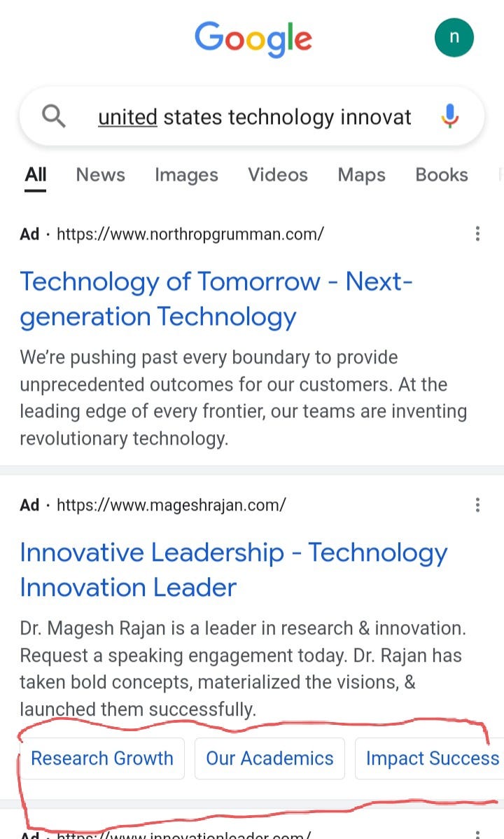Screen dimensions: 504x839
Task: Open three-dot menu for innovationleader.com ad
Action: (x=477, y=833)
